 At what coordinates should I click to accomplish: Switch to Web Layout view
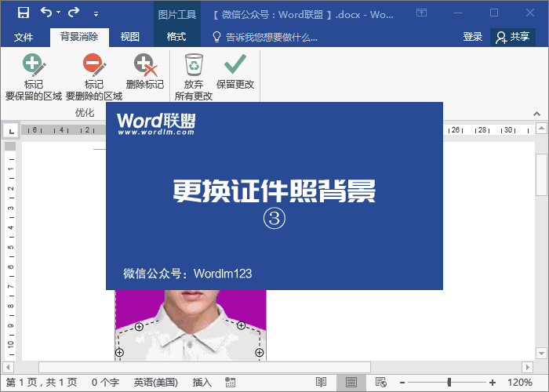point(380,383)
